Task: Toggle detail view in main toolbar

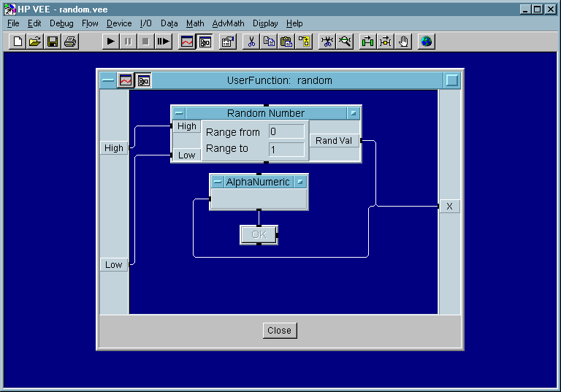Action: tap(205, 42)
